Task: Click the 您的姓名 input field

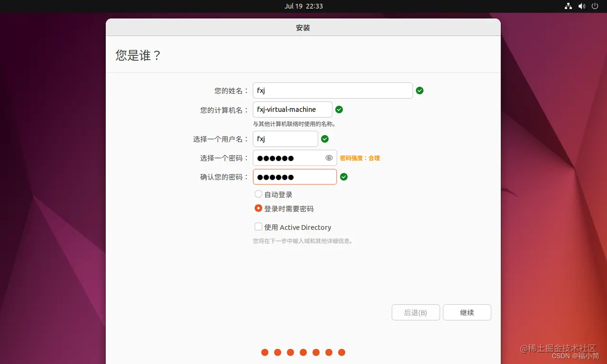Action: click(333, 91)
